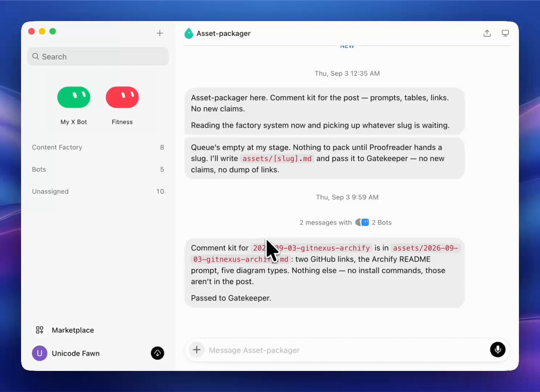Click the Thu, Sep 3 12:35 AM timestamp
The width and height of the screenshot is (540, 392).
pyautogui.click(x=347, y=73)
